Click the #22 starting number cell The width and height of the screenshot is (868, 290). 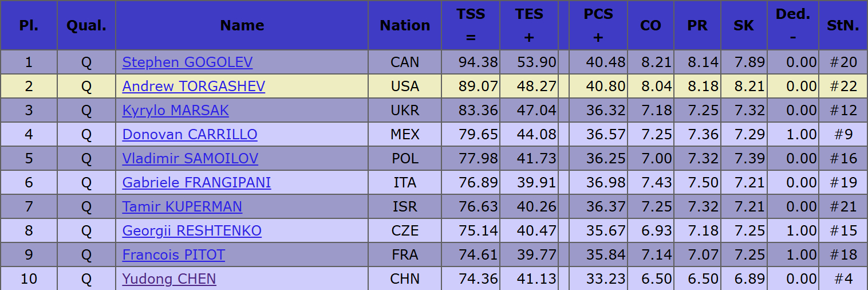tap(843, 86)
